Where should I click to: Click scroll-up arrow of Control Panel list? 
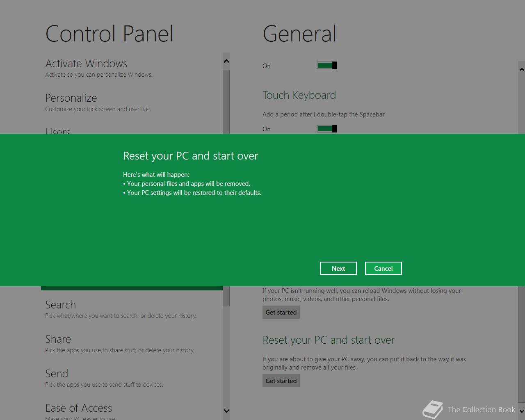click(226, 61)
